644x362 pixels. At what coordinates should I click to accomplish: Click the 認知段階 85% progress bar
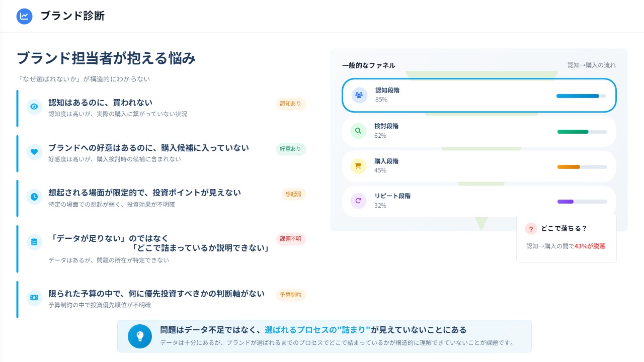(x=581, y=96)
